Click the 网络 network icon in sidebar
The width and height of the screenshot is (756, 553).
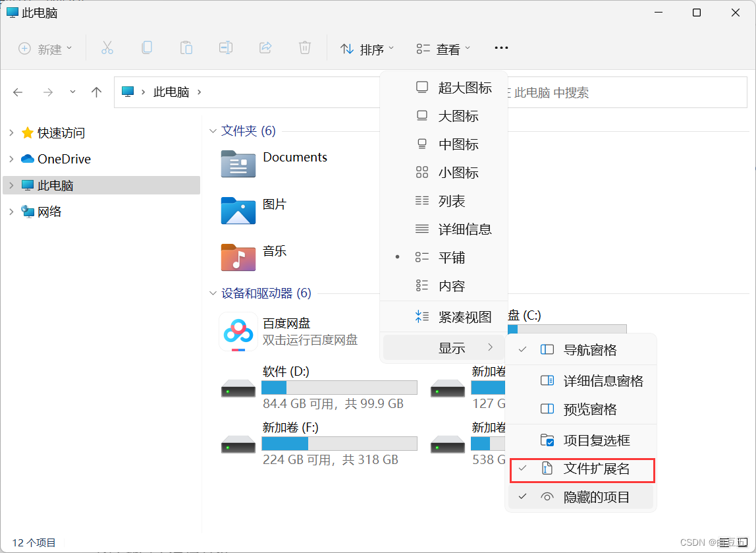point(28,212)
